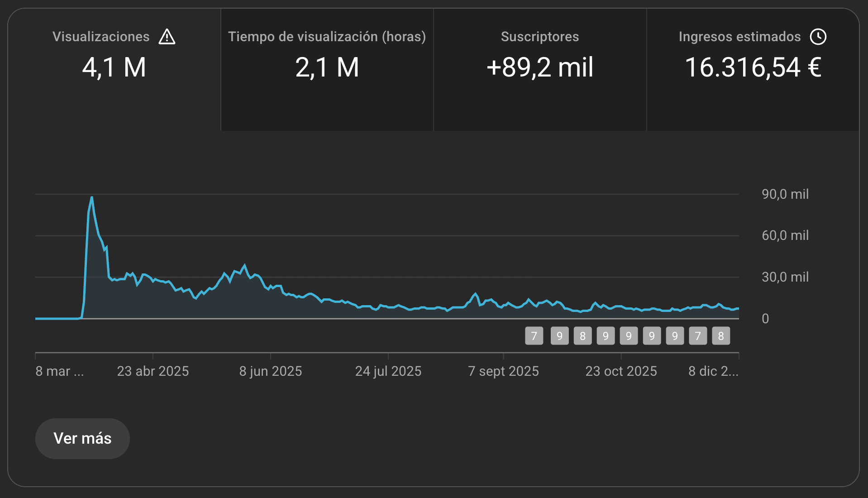This screenshot has height=498, width=868.
Task: Open the Suscriptores metric tab
Action: tap(539, 69)
